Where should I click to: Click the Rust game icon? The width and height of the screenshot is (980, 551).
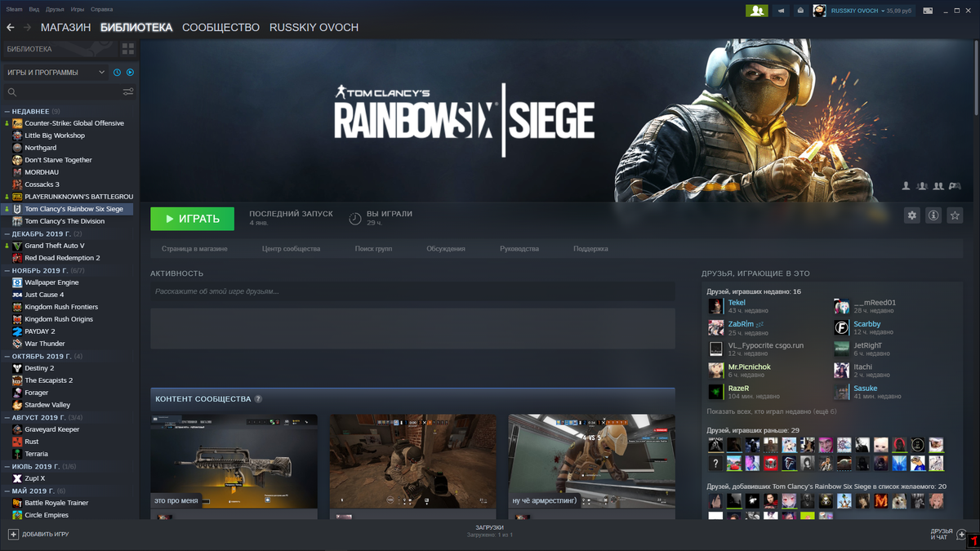click(17, 442)
